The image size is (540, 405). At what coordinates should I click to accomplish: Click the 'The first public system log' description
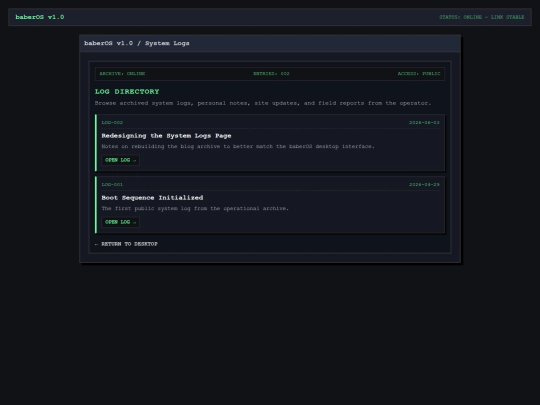click(x=195, y=208)
